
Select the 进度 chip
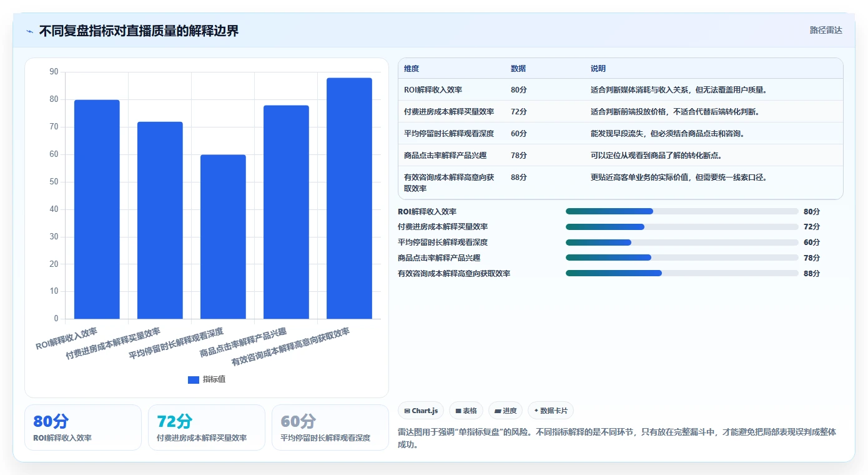click(505, 411)
